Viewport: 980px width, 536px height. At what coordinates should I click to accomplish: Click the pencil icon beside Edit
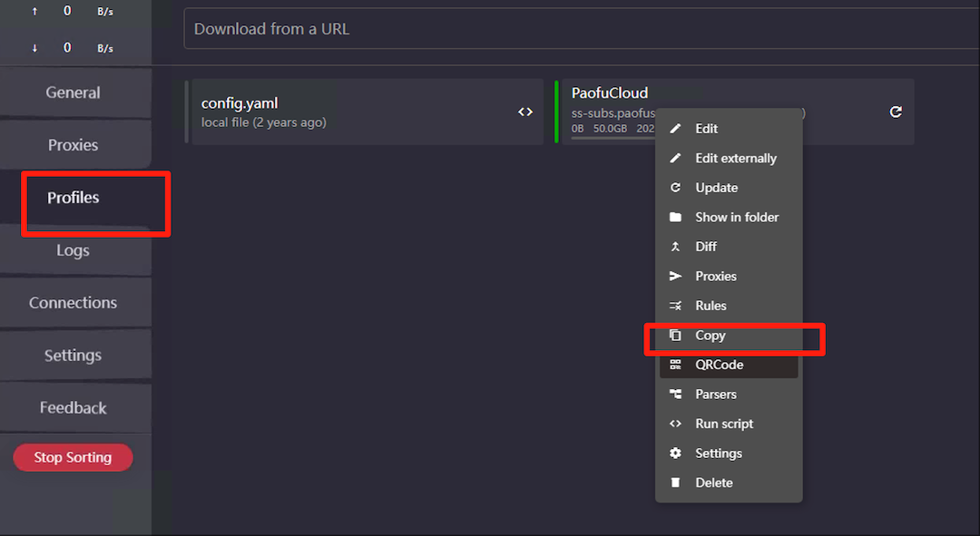(675, 129)
